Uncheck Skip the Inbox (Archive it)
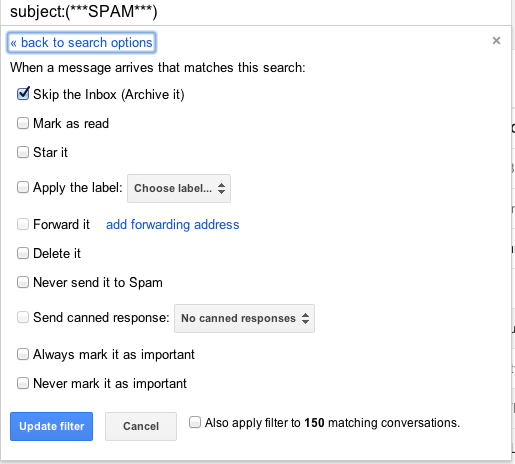This screenshot has height=464, width=515. tap(23, 94)
